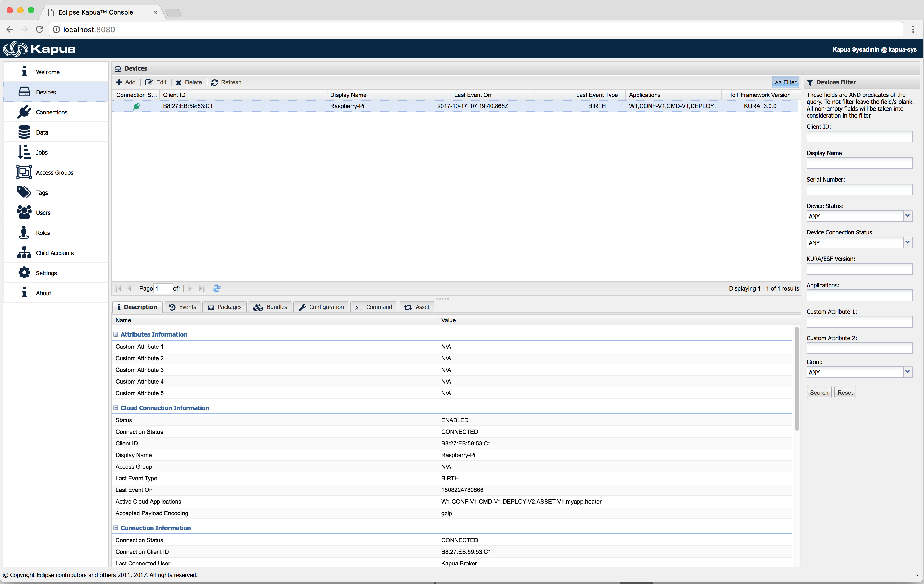The height and width of the screenshot is (584, 924).
Task: Open the Roles icon
Action: click(x=24, y=233)
